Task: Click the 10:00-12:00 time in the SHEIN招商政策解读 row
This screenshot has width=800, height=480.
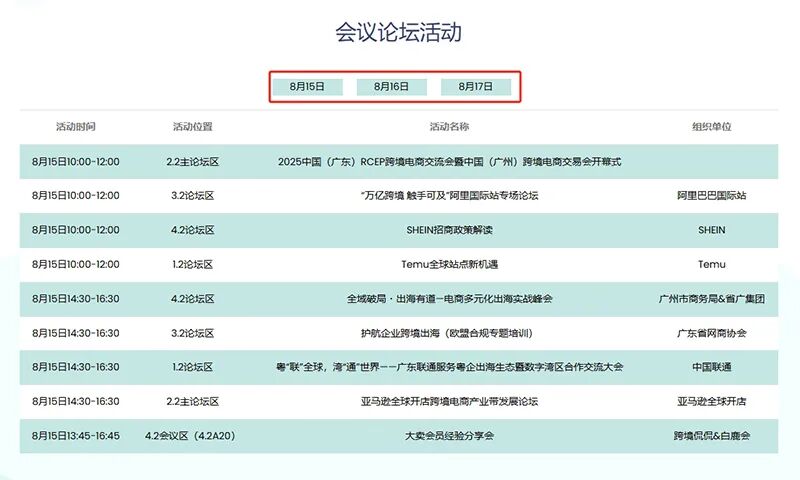Action: tap(76, 230)
